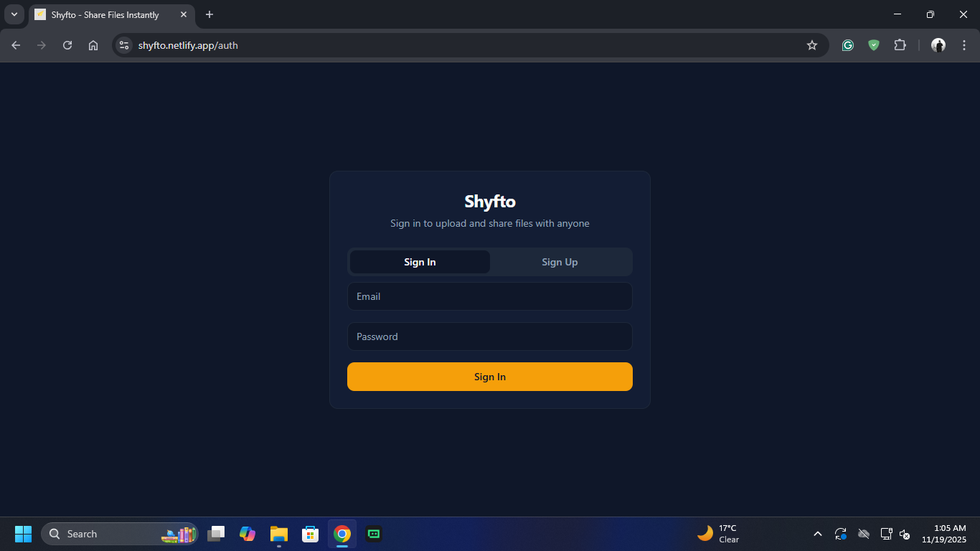Image resolution: width=980 pixels, height=551 pixels.
Task: Click the Password input field
Action: [x=490, y=336]
